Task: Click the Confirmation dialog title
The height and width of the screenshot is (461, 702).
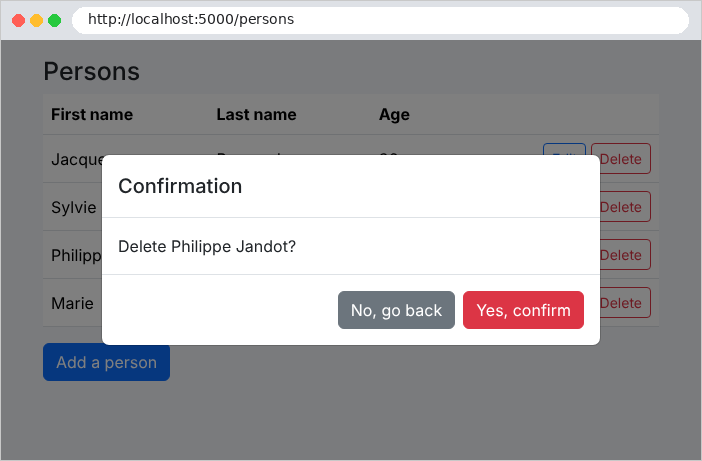Action: point(180,186)
